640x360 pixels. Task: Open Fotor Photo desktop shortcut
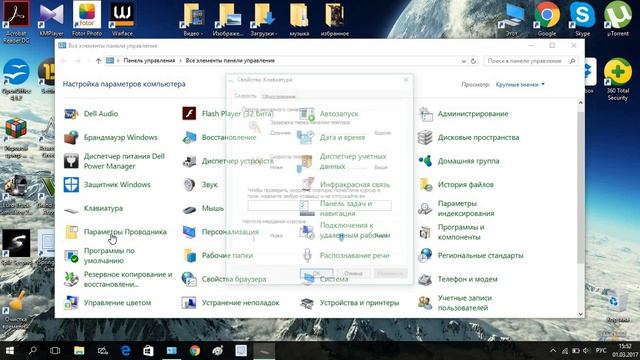pos(87,19)
